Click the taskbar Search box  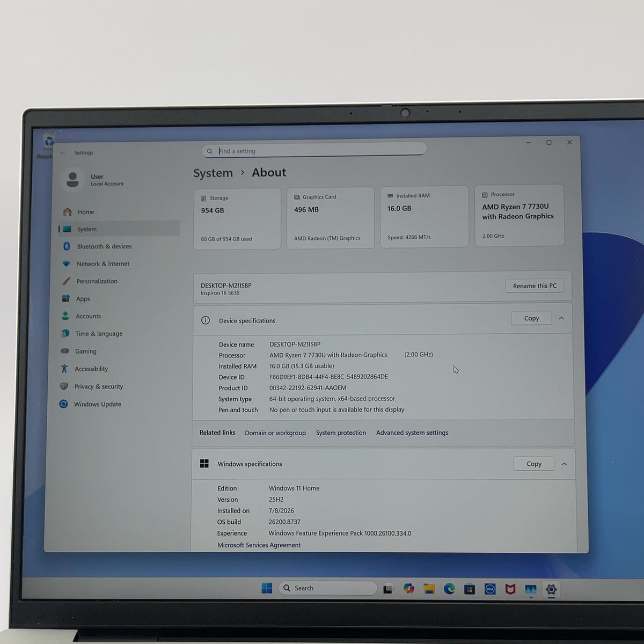click(x=328, y=588)
